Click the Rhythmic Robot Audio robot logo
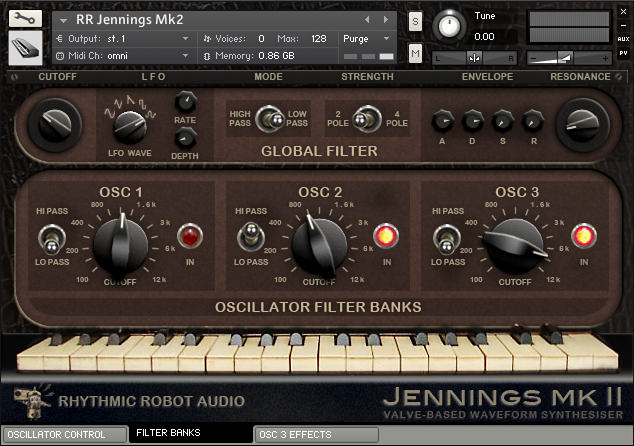This screenshot has width=634, height=446. 32,401
